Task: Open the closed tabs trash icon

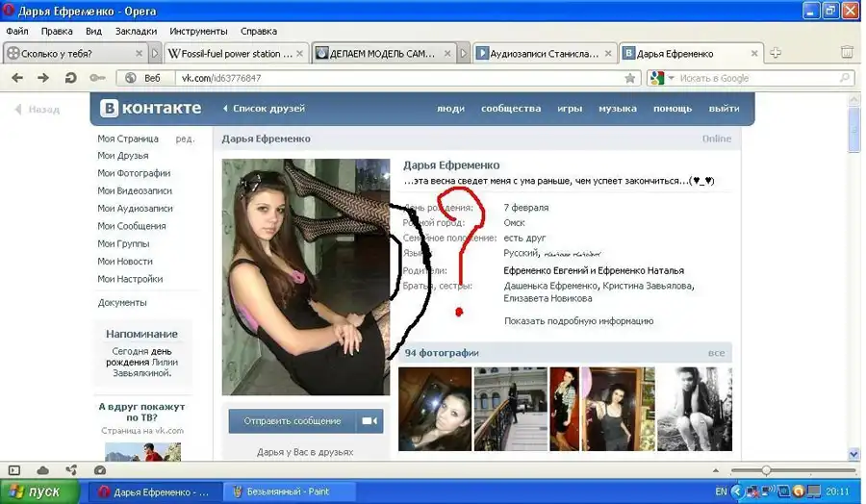Action: click(x=847, y=53)
